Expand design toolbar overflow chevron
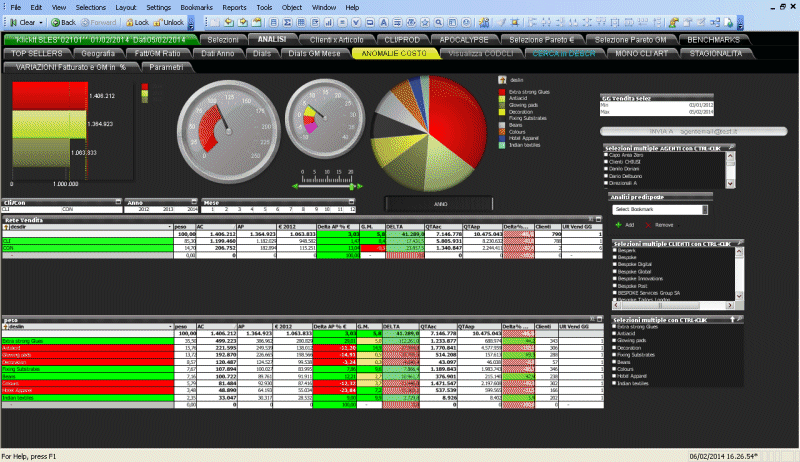 click(740, 22)
